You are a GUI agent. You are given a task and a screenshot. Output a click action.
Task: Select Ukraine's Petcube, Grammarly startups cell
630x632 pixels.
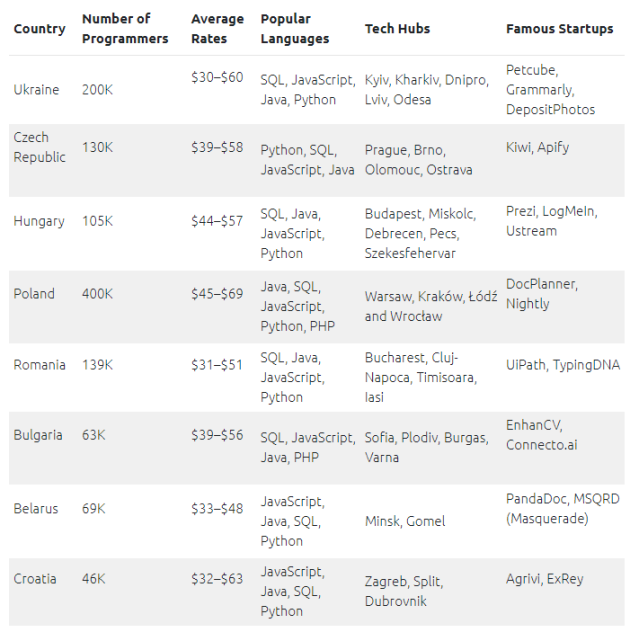550,89
